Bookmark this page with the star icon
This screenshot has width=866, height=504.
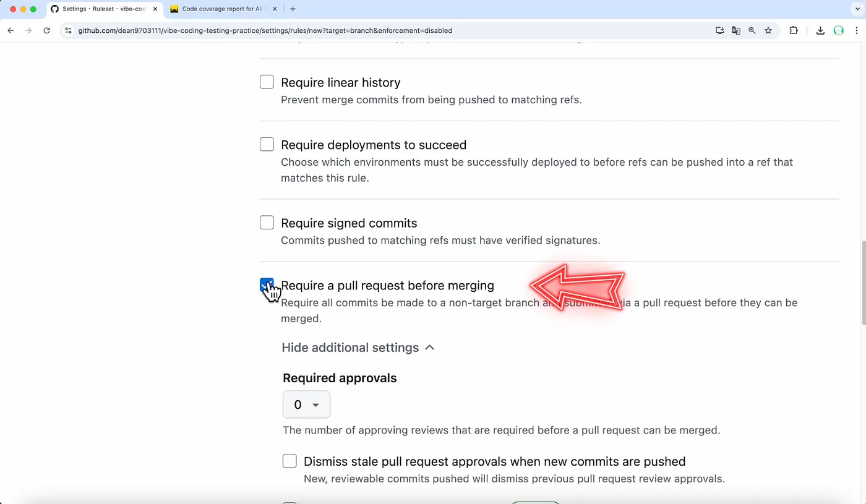(x=768, y=30)
